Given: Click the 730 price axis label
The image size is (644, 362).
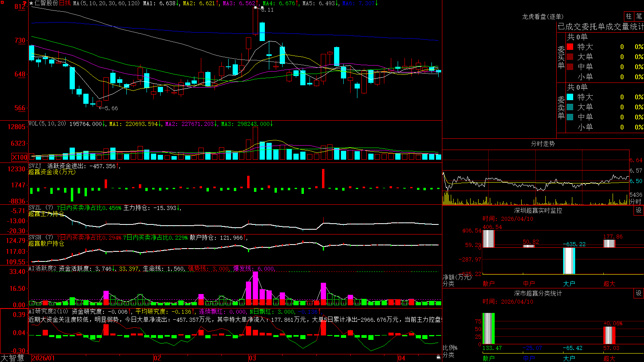Looking at the screenshot, I should pyautogui.click(x=20, y=40).
